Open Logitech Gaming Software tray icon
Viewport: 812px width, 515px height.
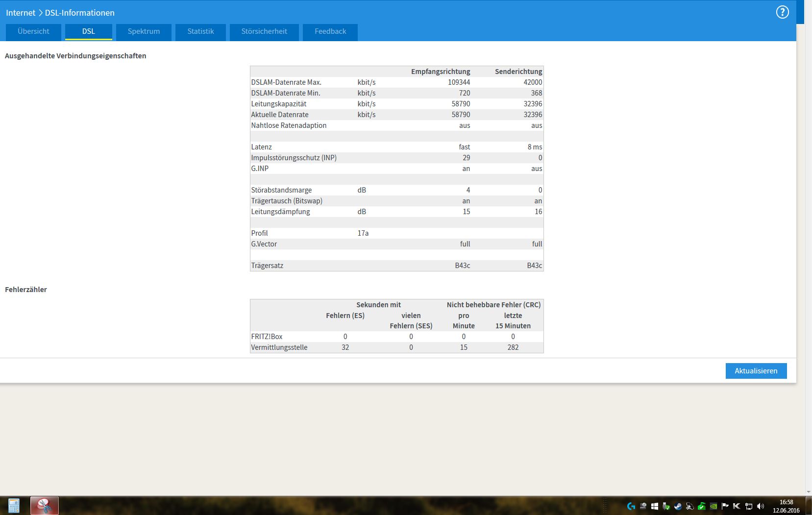631,506
